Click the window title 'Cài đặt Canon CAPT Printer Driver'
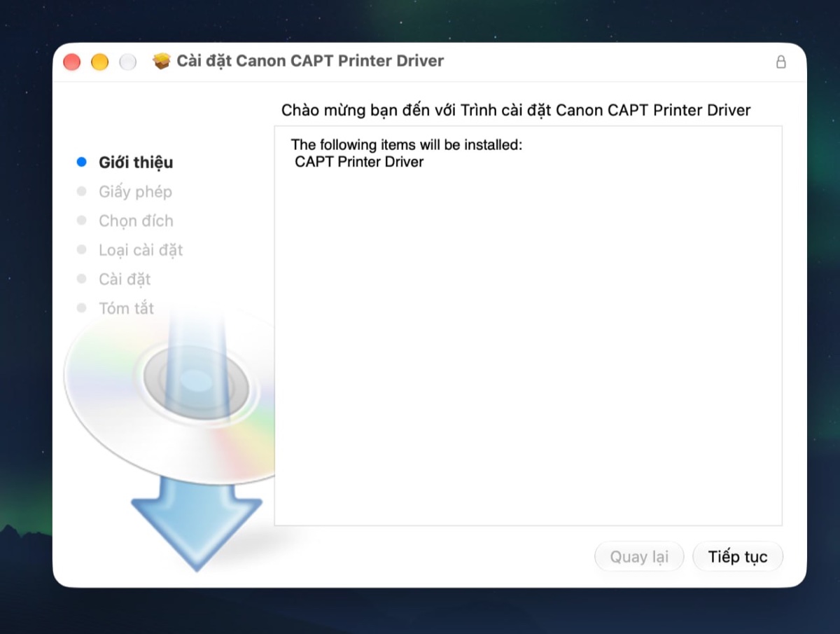Screen dimensions: 840x634 [310, 61]
